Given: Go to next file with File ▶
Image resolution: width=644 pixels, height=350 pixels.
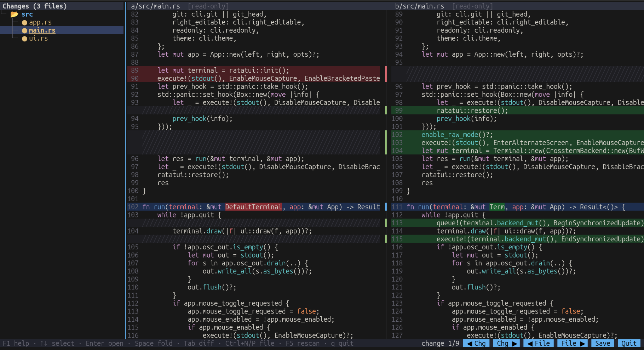Looking at the screenshot, I should (573, 343).
